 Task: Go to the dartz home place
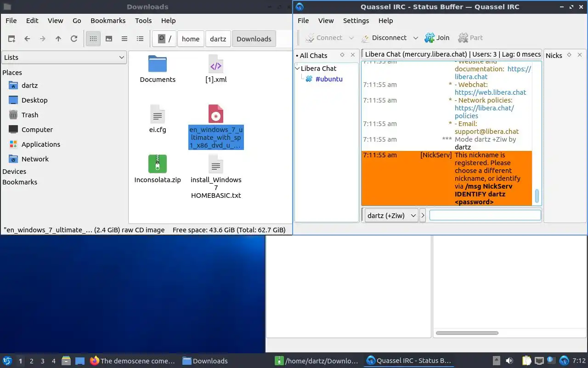click(x=29, y=86)
